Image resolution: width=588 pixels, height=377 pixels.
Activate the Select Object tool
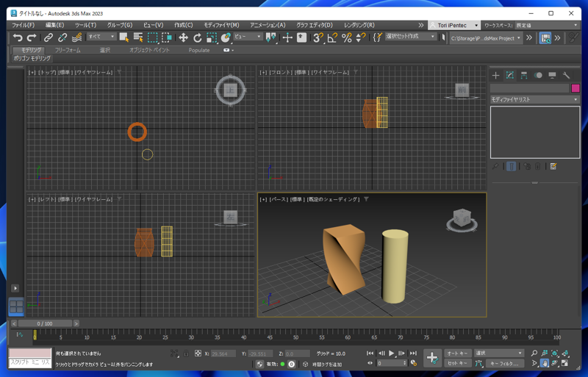[x=123, y=37]
